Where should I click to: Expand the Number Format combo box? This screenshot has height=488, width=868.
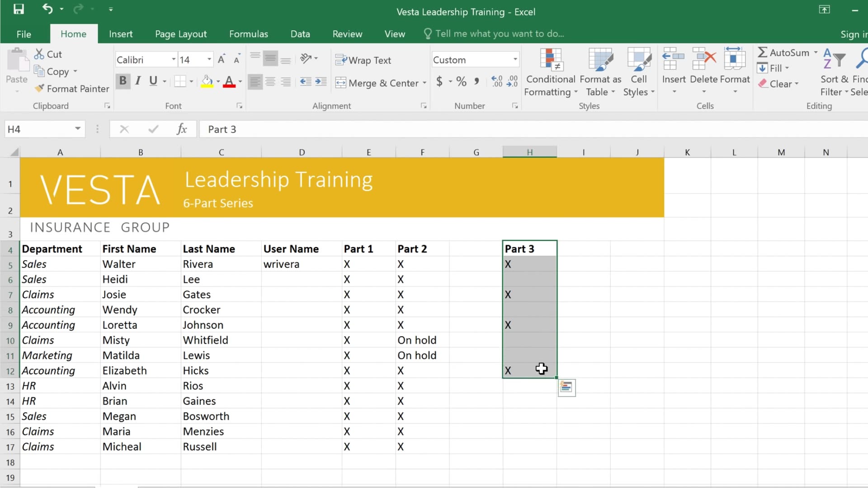(514, 59)
